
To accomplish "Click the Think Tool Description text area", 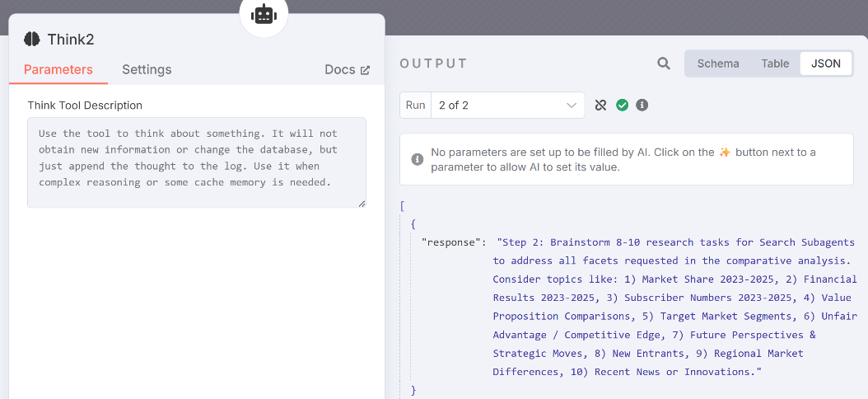I will pos(197,162).
